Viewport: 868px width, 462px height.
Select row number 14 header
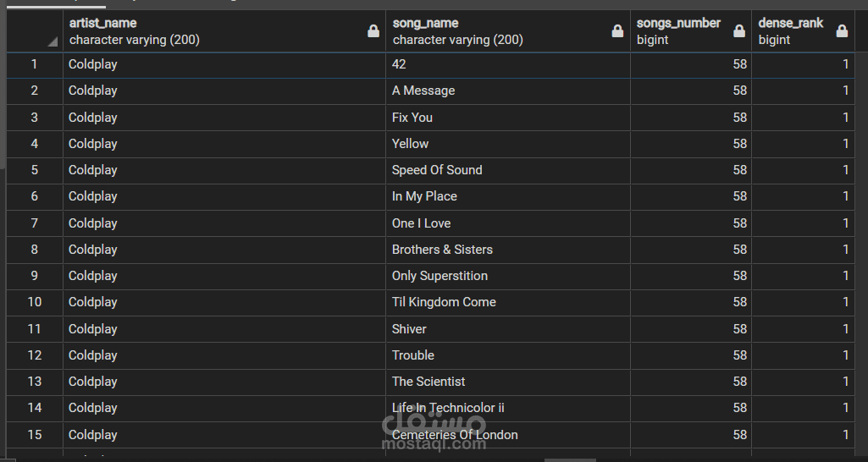point(35,408)
